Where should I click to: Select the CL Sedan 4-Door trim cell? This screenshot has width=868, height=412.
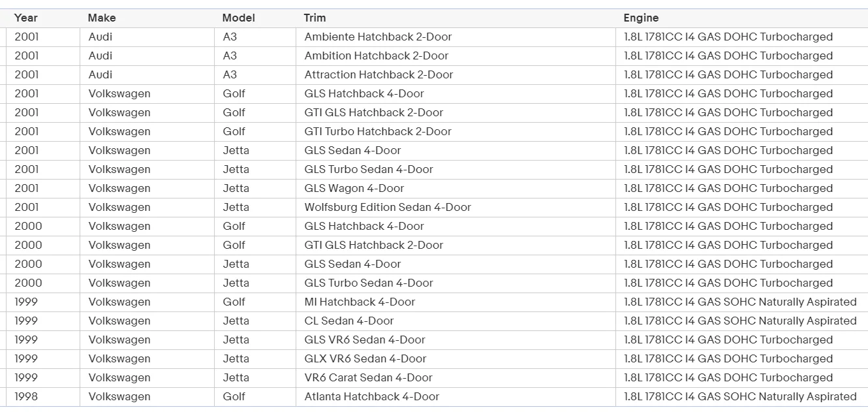coord(349,321)
